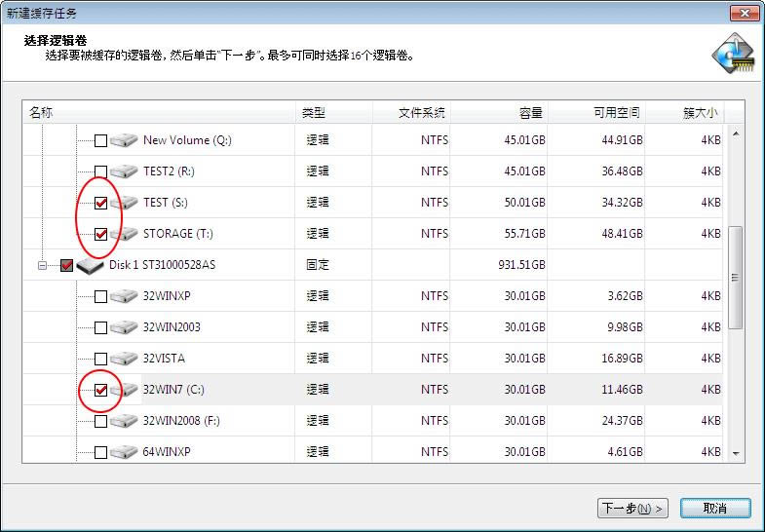
Task: Toggle the Disk 1 ST31000528AS checkbox
Action: coord(67,265)
